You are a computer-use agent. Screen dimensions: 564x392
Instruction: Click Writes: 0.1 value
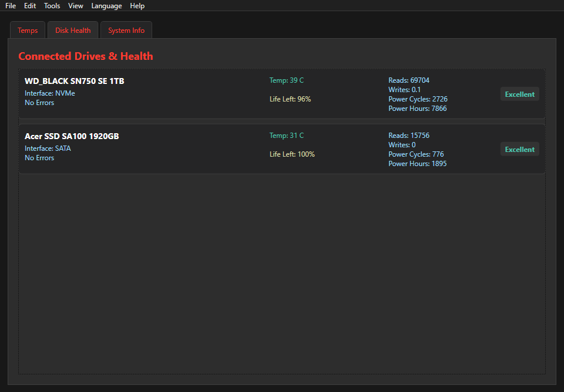(405, 89)
